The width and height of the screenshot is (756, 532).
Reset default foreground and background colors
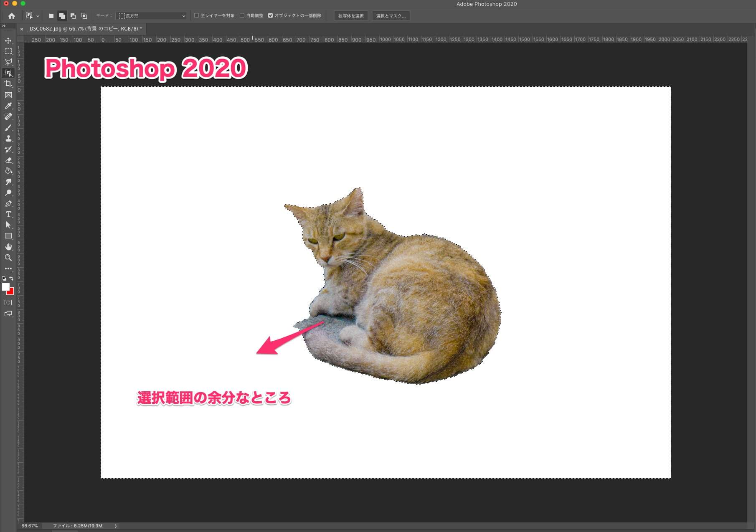4,278
